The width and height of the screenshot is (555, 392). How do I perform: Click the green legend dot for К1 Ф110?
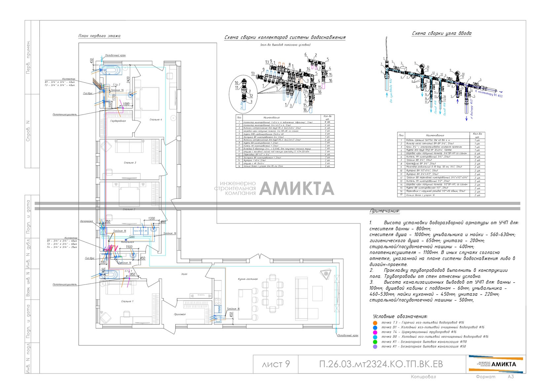375,342
